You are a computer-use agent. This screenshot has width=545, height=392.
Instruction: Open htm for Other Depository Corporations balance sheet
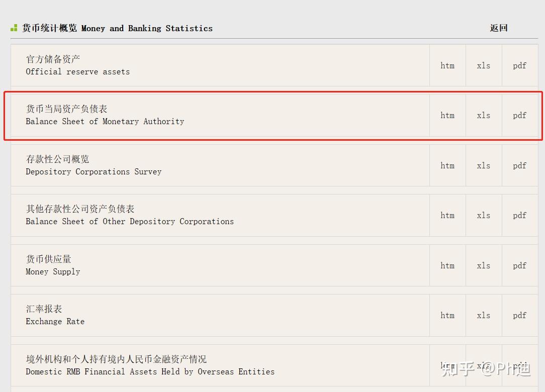pos(447,215)
